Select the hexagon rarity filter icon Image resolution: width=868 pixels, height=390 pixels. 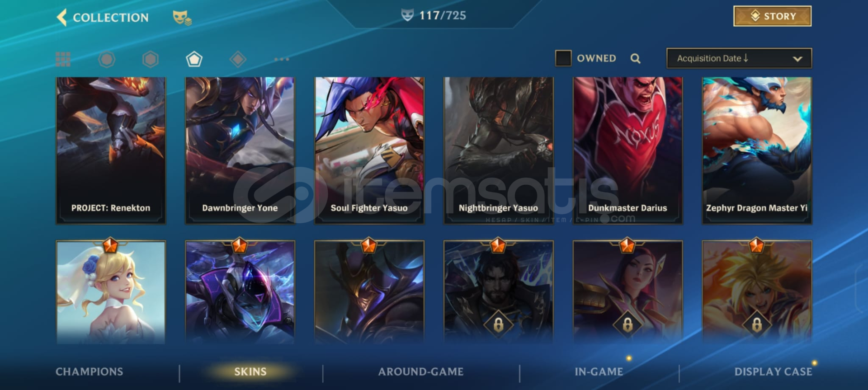151,59
